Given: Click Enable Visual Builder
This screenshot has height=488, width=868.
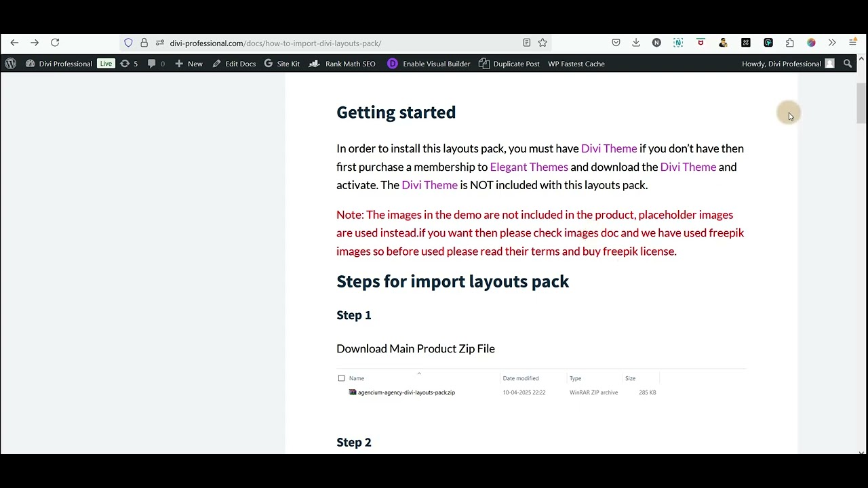Looking at the screenshot, I should coord(429,64).
